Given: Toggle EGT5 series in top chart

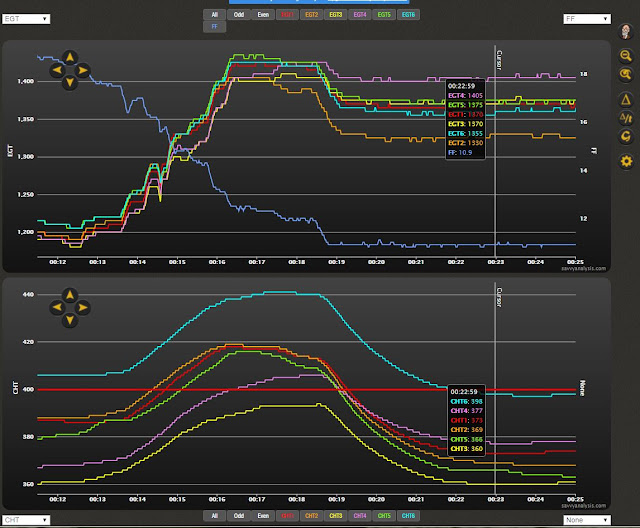Looking at the screenshot, I should tap(384, 15).
